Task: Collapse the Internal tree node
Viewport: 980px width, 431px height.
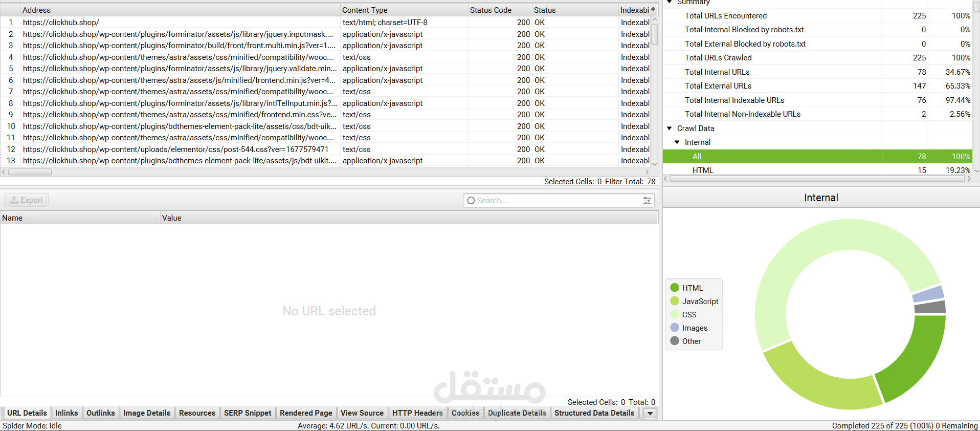Action: [677, 142]
